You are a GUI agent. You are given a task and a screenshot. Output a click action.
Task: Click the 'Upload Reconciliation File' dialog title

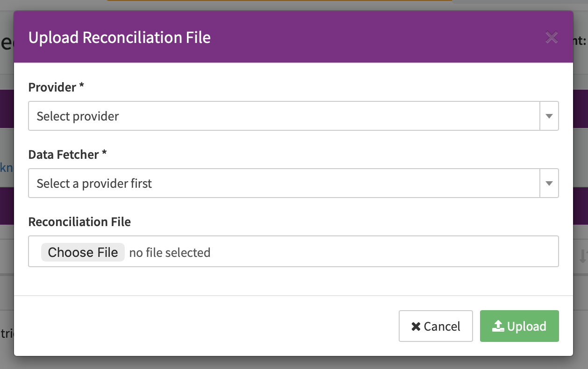(x=120, y=37)
